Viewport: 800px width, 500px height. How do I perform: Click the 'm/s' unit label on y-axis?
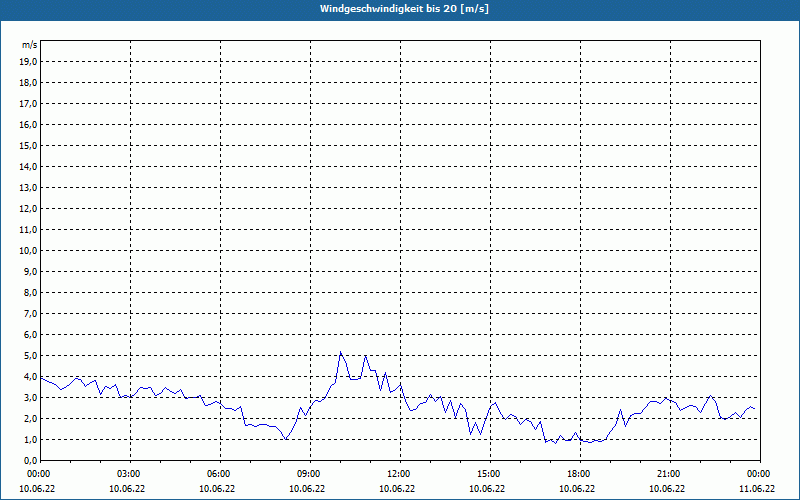tap(30, 45)
